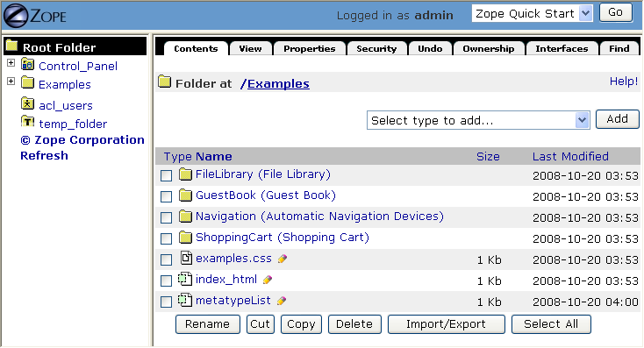
Task: Click the Zope logo icon
Action: coord(16,16)
